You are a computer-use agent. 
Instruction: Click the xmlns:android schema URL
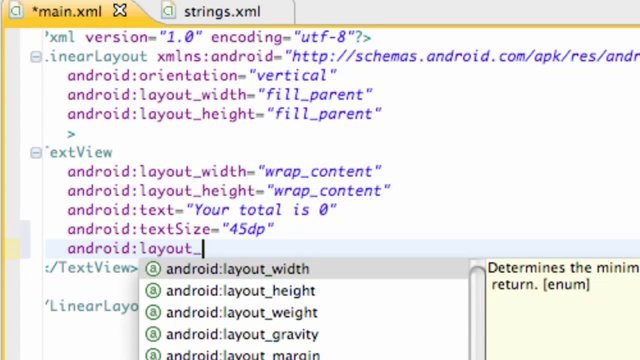[x=462, y=57]
